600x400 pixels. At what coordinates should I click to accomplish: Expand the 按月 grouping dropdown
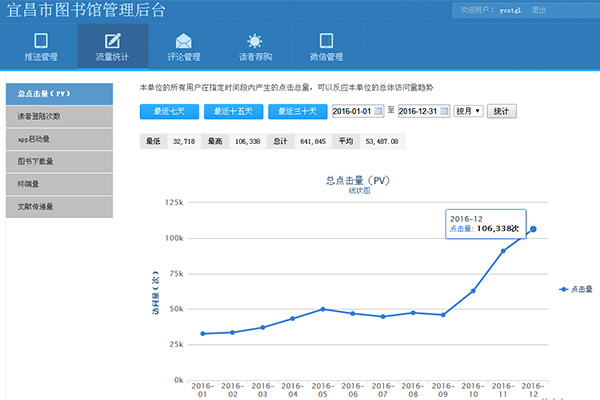(467, 111)
